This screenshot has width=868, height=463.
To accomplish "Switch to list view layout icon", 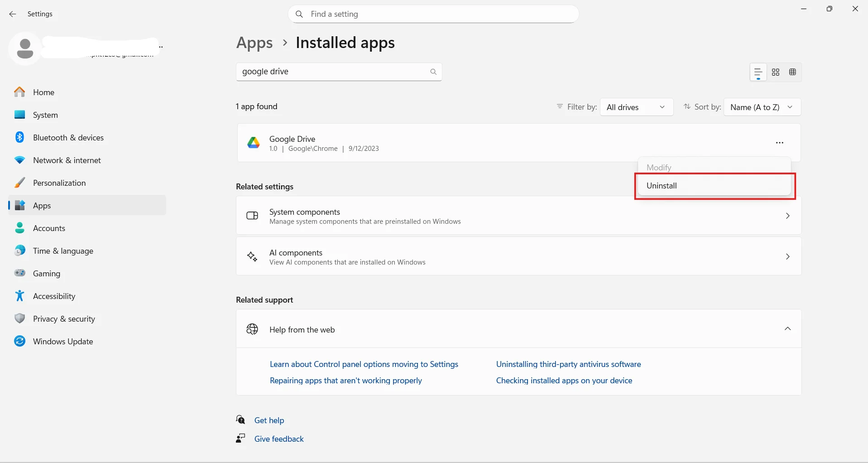I will click(758, 72).
